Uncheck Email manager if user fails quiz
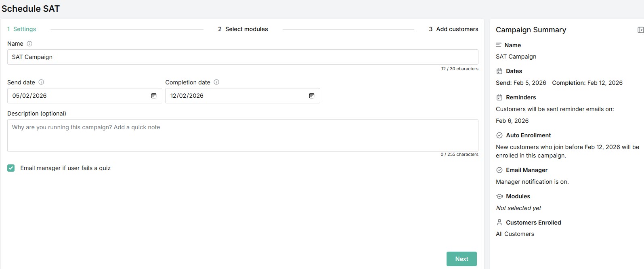The image size is (644, 269). pyautogui.click(x=11, y=168)
